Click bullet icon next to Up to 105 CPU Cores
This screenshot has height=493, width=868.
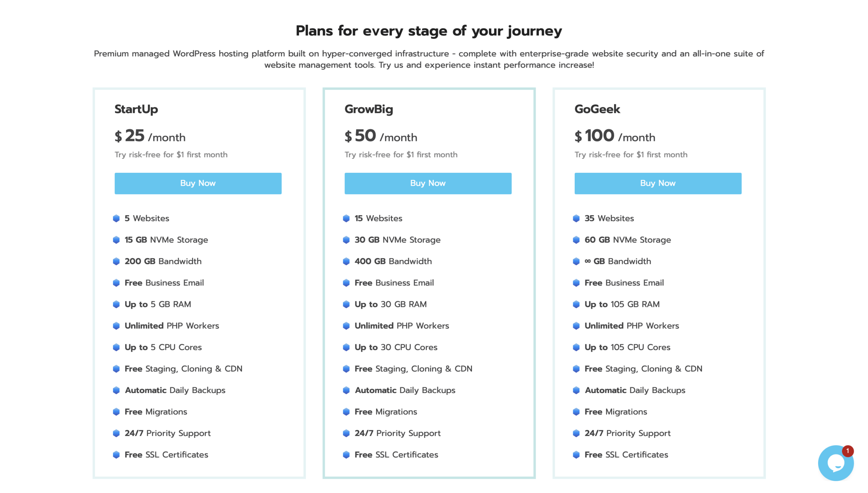(576, 347)
